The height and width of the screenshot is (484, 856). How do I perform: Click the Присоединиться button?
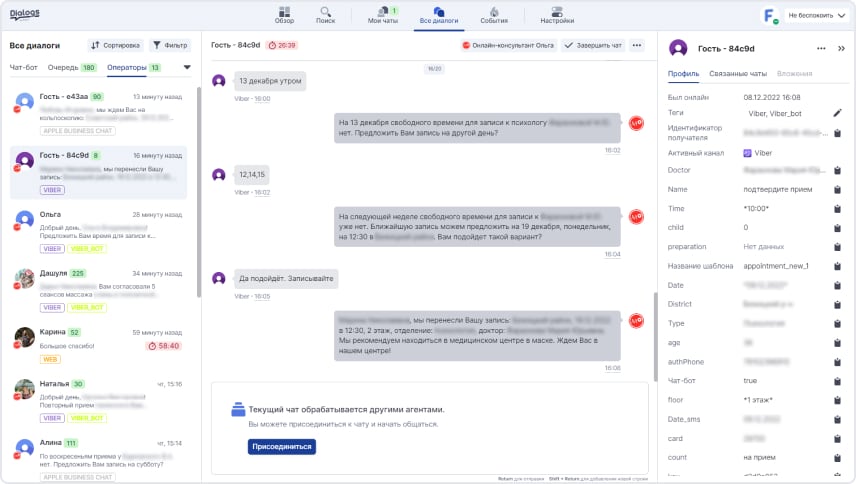(282, 446)
